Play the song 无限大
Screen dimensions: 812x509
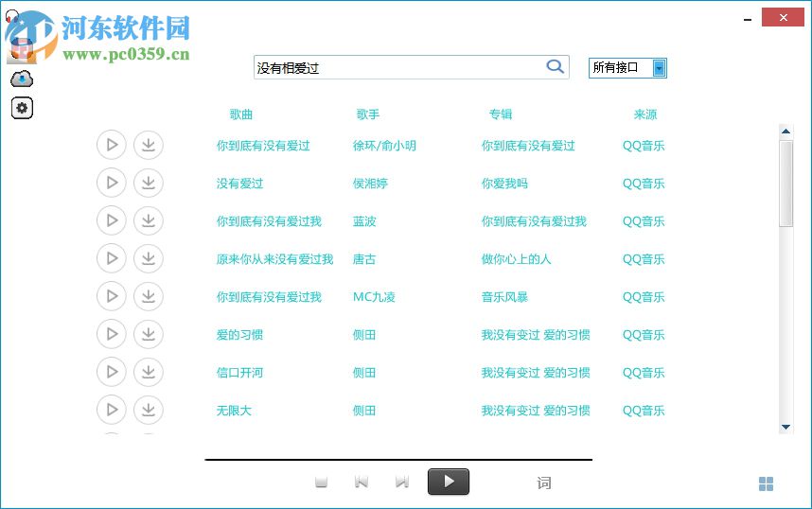(x=112, y=410)
